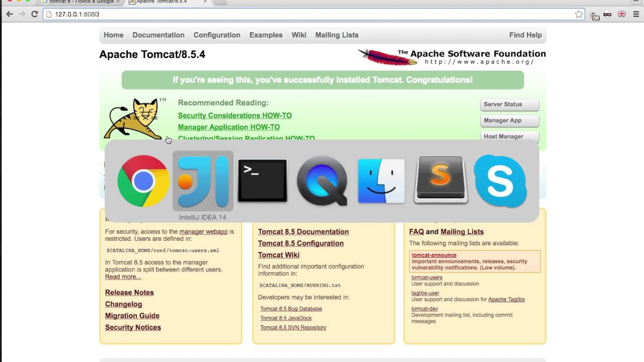This screenshot has width=644, height=362.
Task: Choose Sublime Text in the app switcher
Action: (x=441, y=180)
